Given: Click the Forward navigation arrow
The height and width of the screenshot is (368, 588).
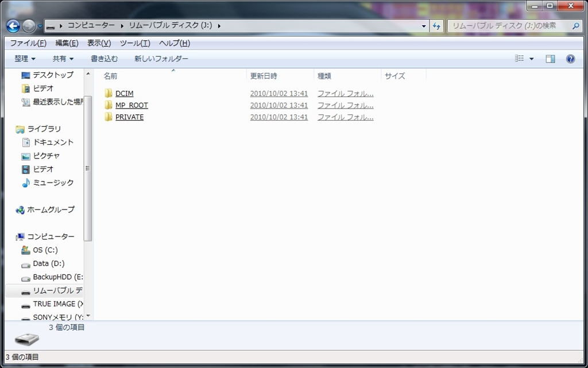Looking at the screenshot, I should (29, 26).
